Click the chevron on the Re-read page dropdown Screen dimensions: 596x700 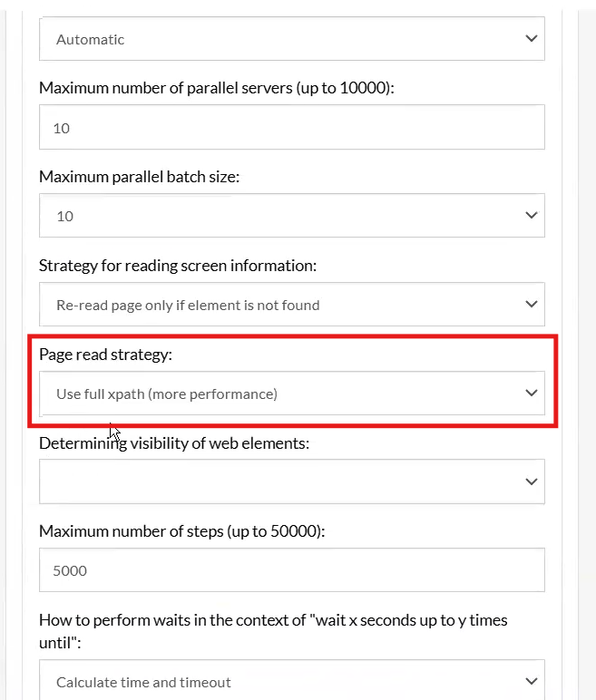tap(532, 305)
